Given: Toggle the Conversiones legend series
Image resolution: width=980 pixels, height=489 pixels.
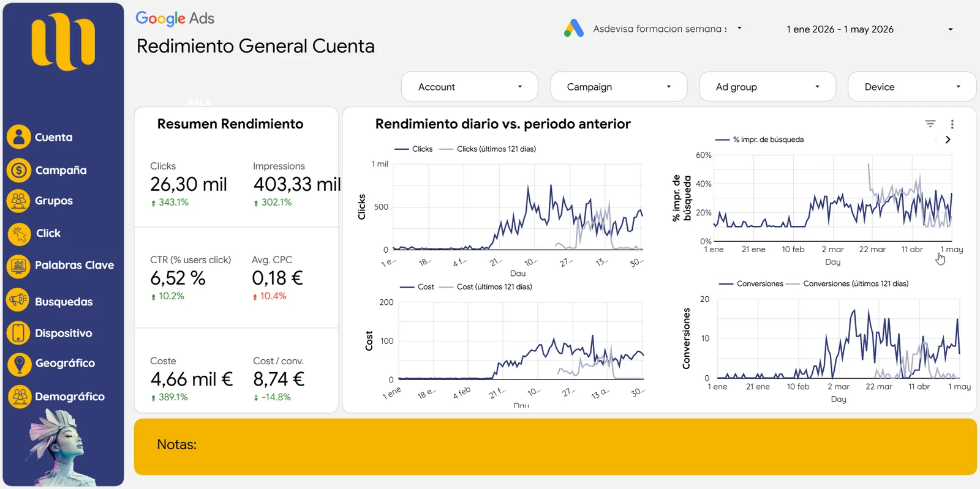Looking at the screenshot, I should pyautogui.click(x=752, y=283).
